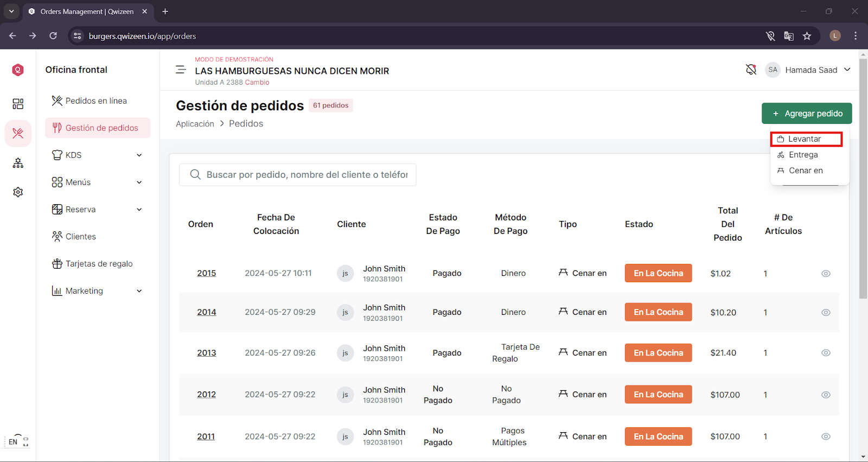Expand the Menús menu chevron

[139, 182]
